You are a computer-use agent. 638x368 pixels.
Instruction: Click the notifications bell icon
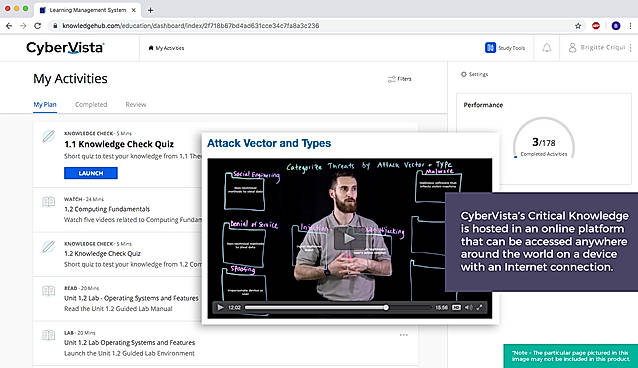coord(546,48)
